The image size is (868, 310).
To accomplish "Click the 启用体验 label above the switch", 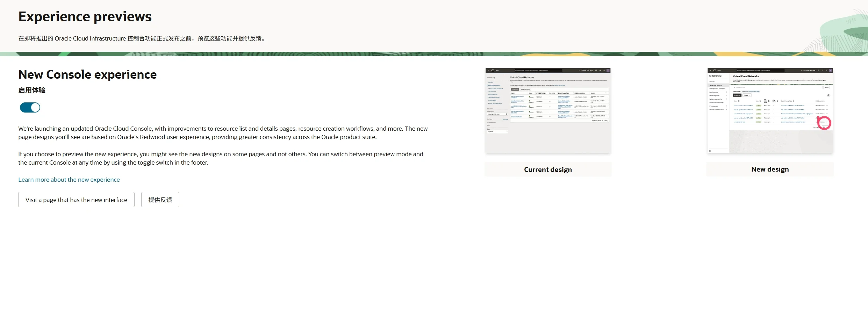I will (x=32, y=90).
